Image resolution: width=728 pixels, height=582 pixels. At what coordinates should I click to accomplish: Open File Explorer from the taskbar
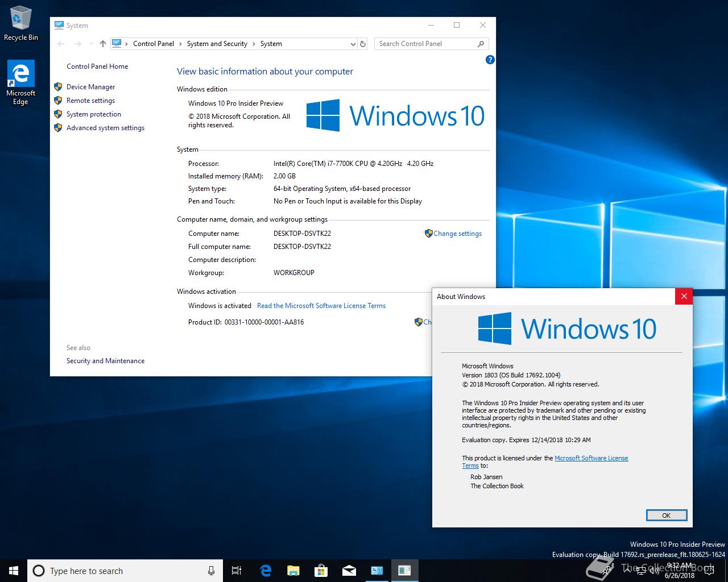[293, 571]
